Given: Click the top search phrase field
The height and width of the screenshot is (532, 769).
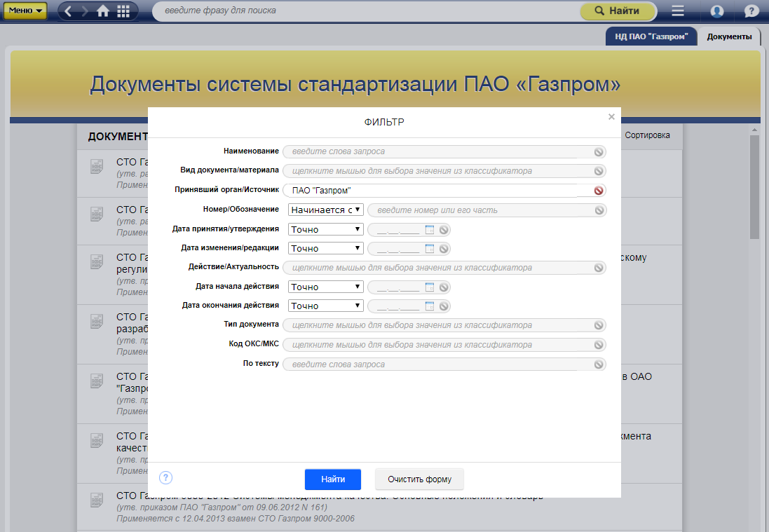Looking at the screenshot, I should click(365, 11).
